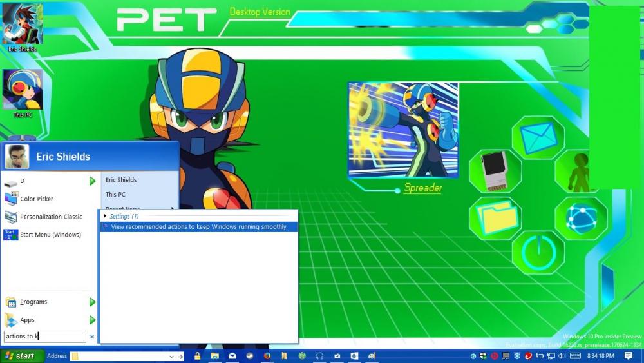
Task: Click the start menu search box
Action: (44, 337)
